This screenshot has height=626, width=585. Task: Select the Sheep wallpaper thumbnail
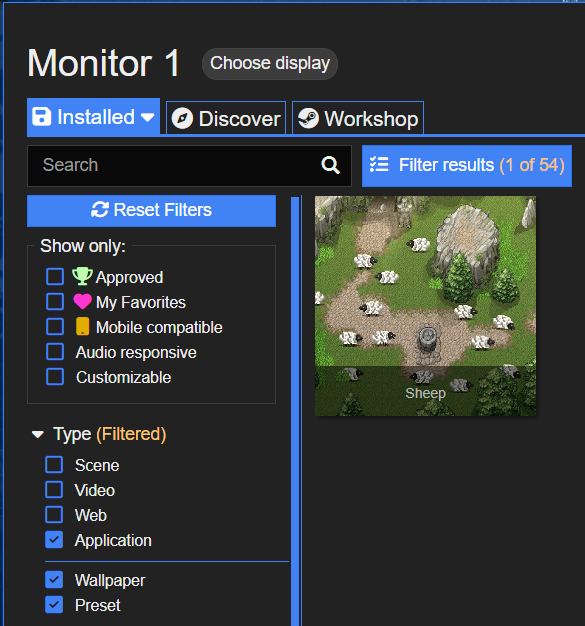pyautogui.click(x=425, y=306)
